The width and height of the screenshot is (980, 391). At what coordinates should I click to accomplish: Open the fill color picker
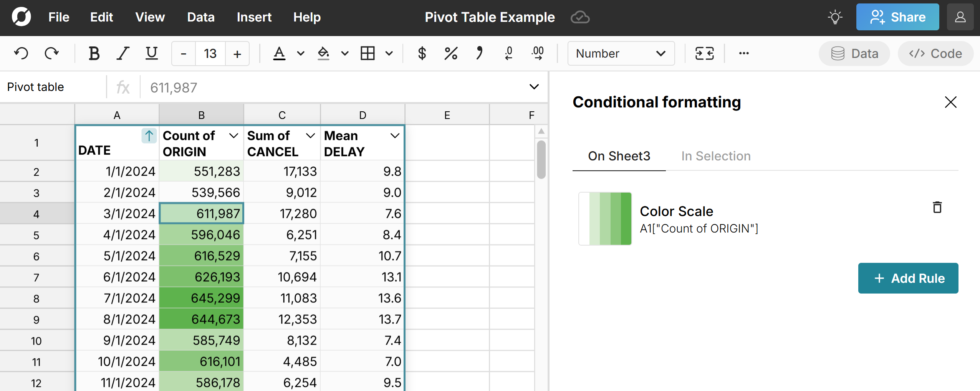coord(324,53)
